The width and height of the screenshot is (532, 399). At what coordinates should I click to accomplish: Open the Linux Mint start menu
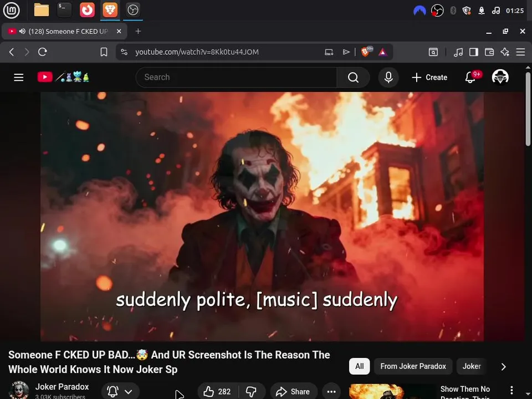(11, 10)
